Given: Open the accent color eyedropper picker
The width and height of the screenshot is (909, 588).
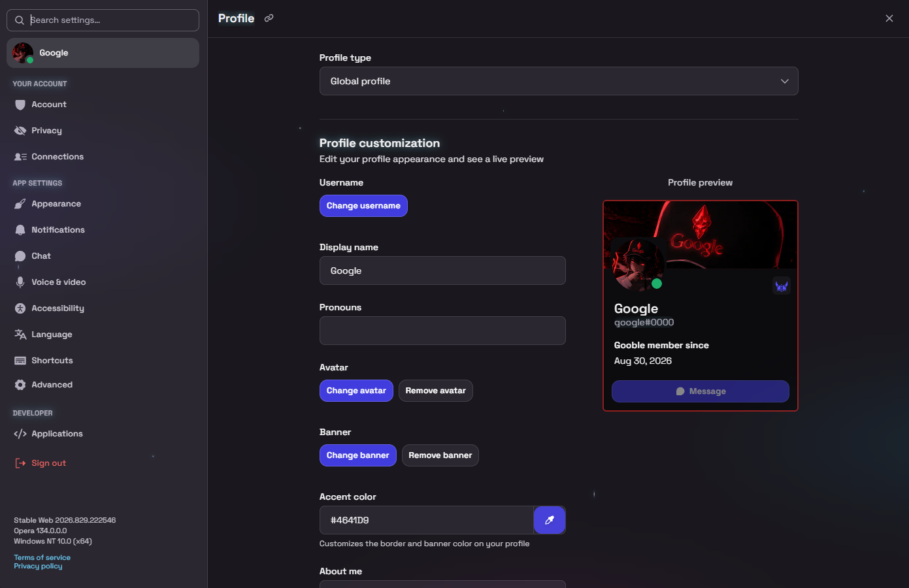Looking at the screenshot, I should 550,520.
